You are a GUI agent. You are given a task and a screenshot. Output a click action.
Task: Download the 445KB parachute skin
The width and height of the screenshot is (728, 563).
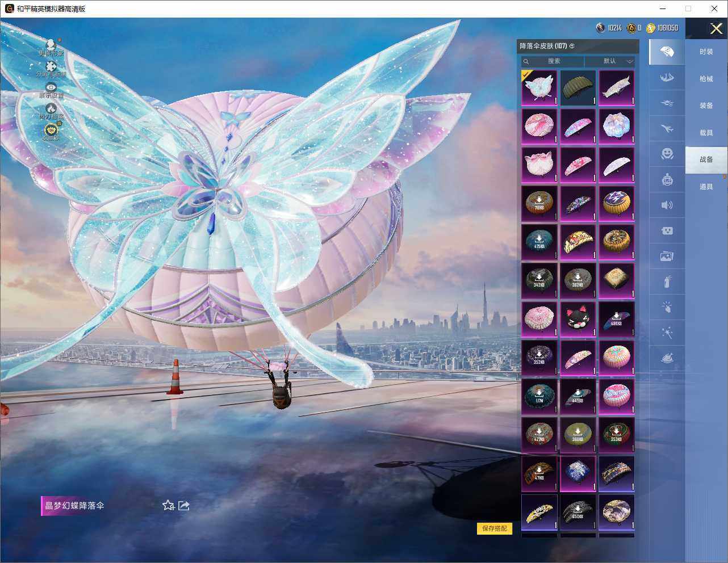pyautogui.click(x=578, y=397)
